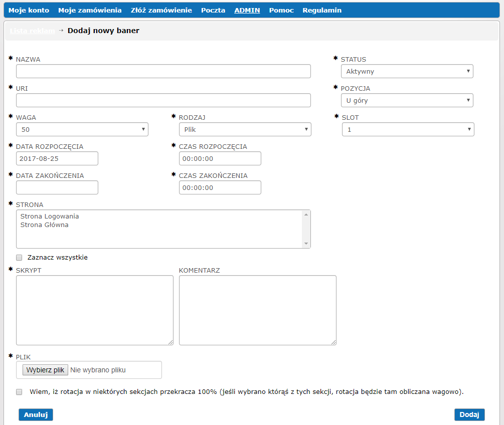Click the Wybierz plik file button
The image size is (504, 425).
(45, 370)
